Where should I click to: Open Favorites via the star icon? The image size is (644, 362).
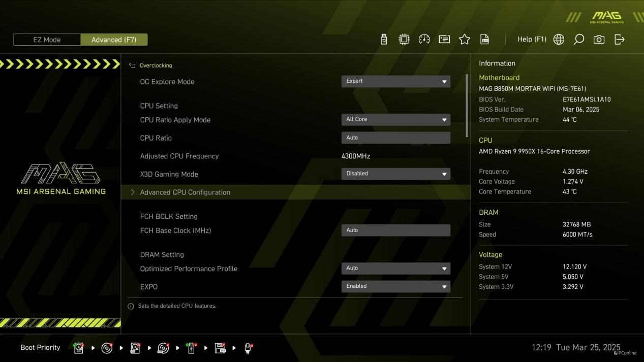point(465,40)
